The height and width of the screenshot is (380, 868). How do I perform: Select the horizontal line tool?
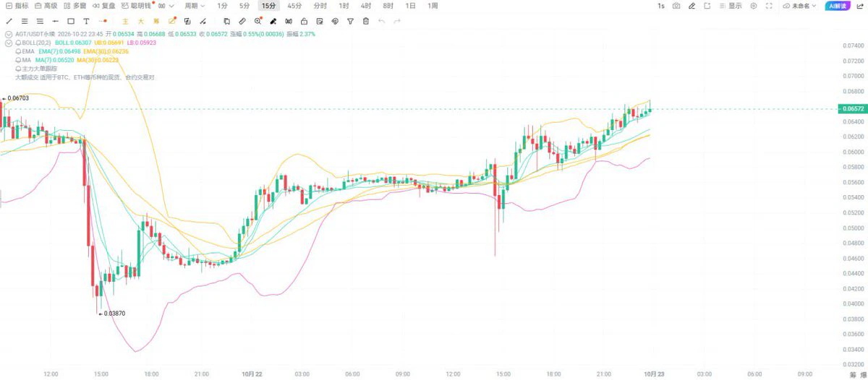[x=55, y=22]
